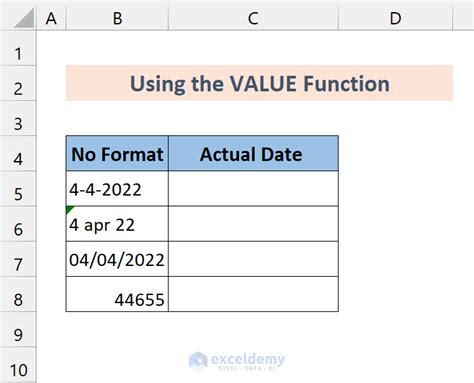
Task: Click the green error indicator in cell B6
Action: pyautogui.click(x=70, y=210)
